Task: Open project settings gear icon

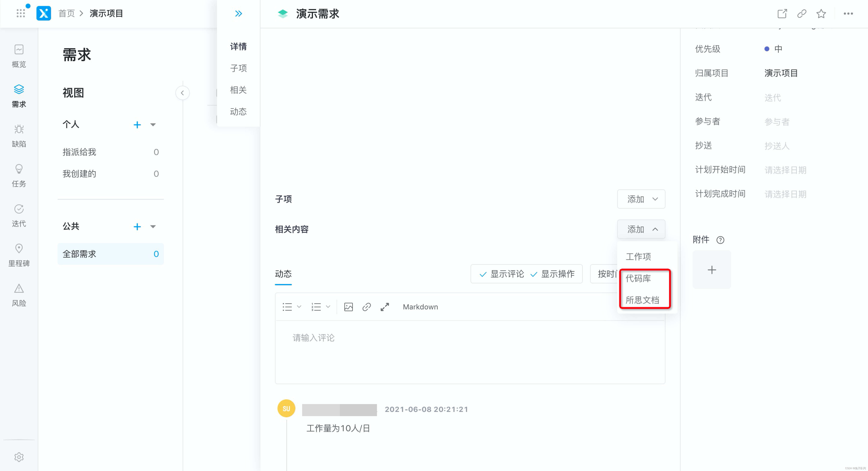Action: click(19, 457)
